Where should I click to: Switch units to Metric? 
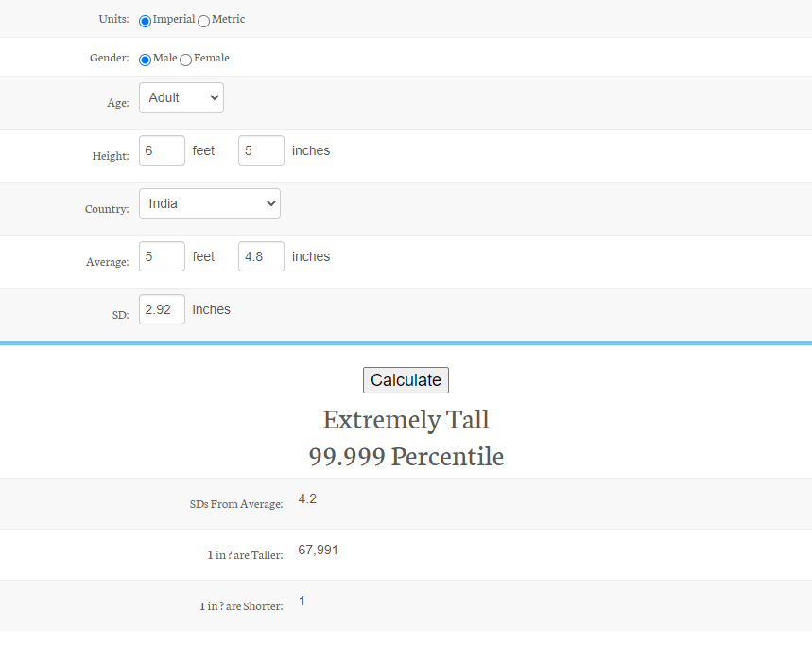tap(203, 21)
